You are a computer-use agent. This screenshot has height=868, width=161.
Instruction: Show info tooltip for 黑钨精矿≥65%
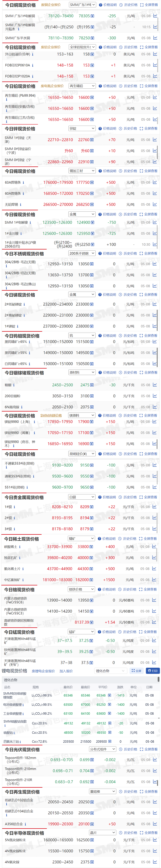(x=29, y=342)
